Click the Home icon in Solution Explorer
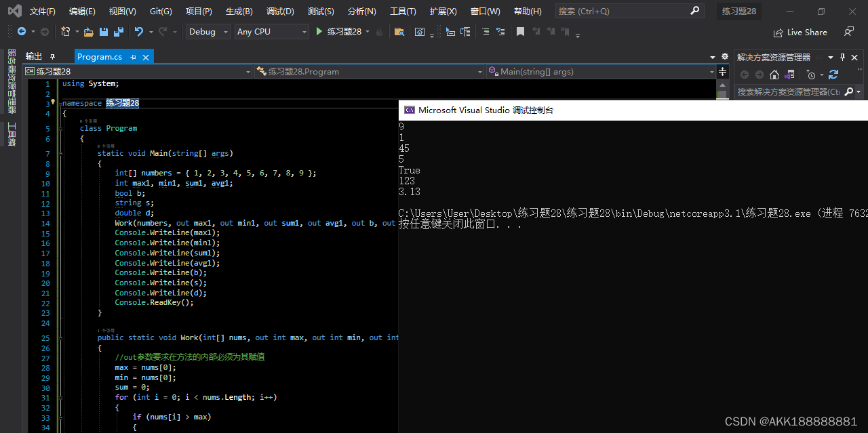 click(x=774, y=75)
